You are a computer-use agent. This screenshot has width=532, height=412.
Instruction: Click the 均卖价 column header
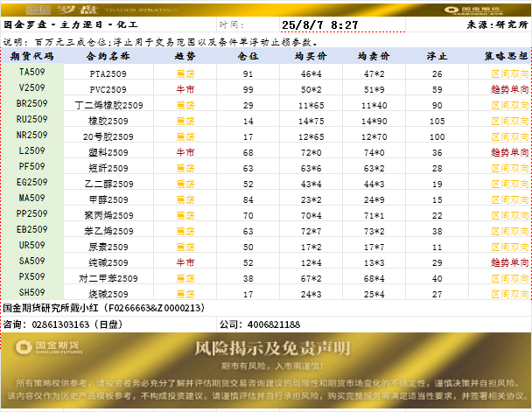(x=374, y=56)
